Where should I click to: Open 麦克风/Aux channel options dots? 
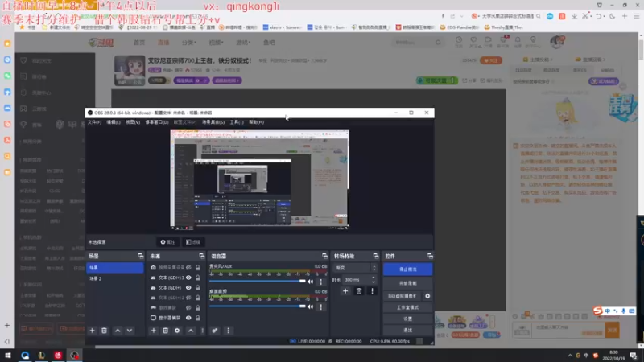pos(321,282)
